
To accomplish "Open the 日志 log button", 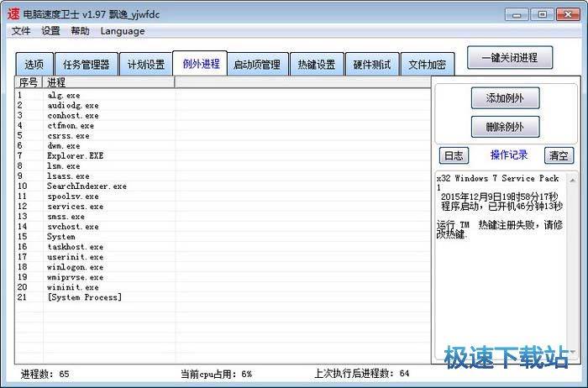I will (x=454, y=155).
